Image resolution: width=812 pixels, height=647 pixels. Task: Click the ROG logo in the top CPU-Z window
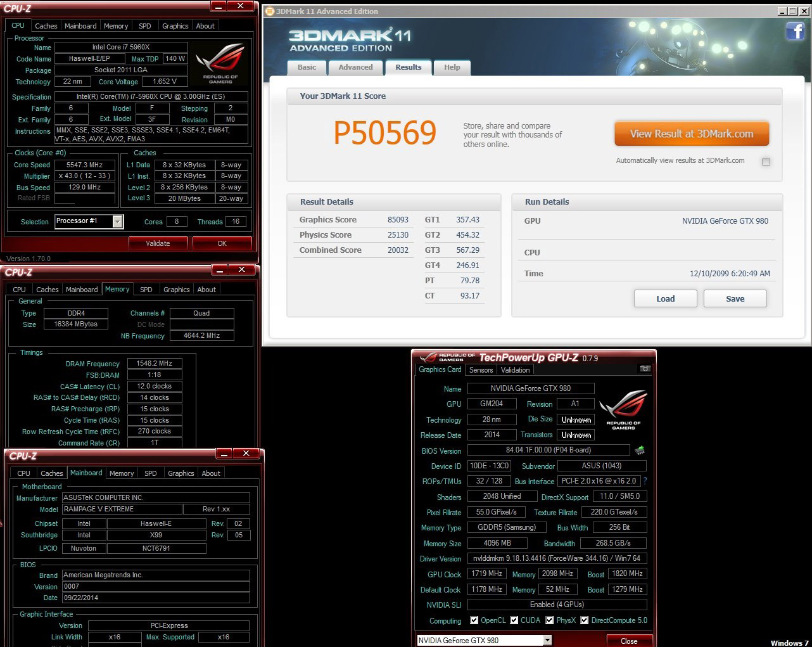(x=220, y=63)
